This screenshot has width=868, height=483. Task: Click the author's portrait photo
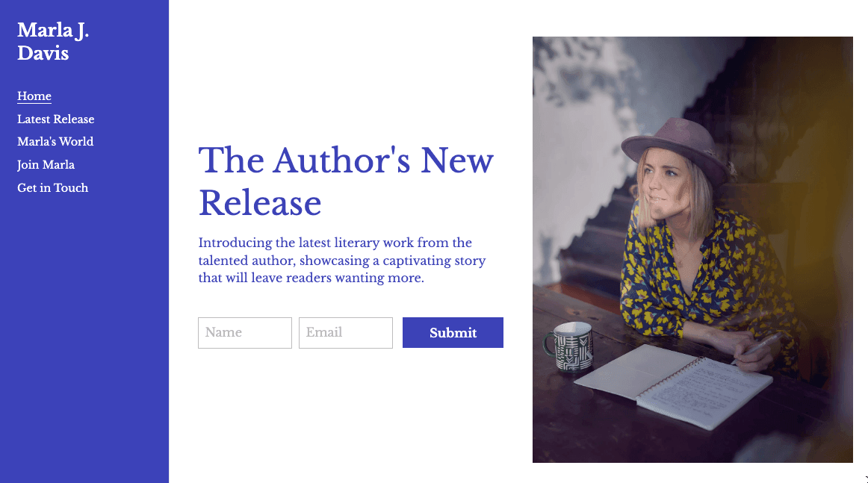click(692, 249)
